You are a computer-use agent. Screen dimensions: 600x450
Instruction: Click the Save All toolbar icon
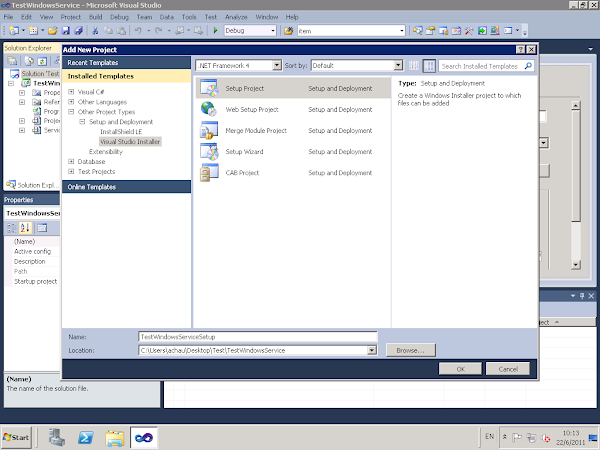pyautogui.click(x=79, y=31)
